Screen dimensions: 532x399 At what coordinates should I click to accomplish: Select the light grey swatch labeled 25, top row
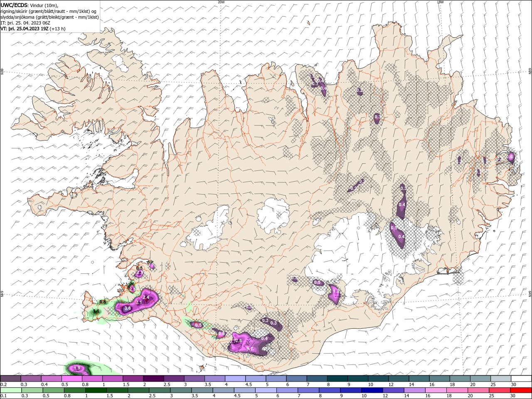point(501,379)
